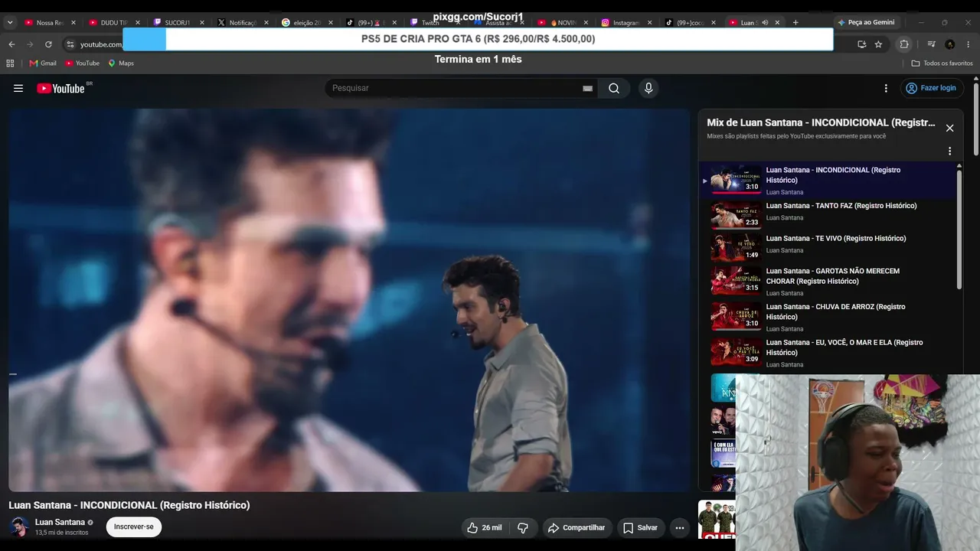Expand Todos os favoritos folder
The image size is (980, 551).
point(942,64)
